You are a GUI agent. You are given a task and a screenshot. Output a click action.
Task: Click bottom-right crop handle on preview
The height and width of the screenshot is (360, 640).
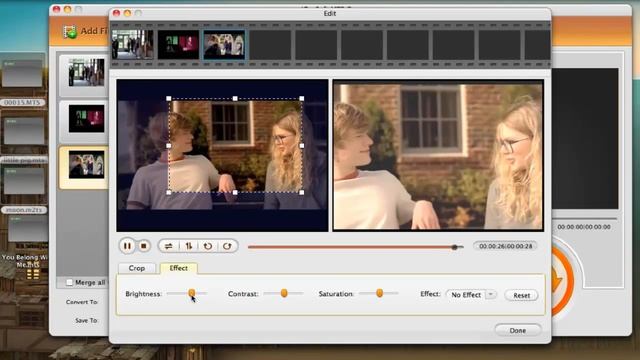pyautogui.click(x=302, y=192)
